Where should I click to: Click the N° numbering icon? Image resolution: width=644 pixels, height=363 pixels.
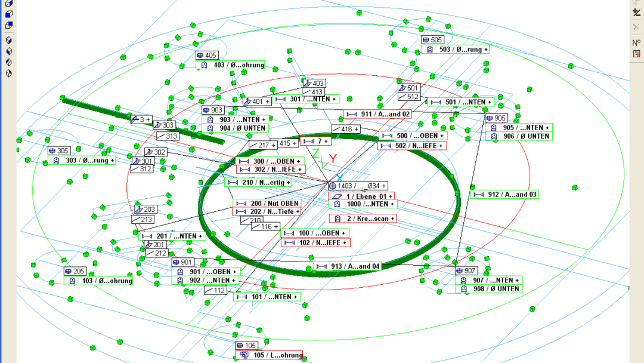point(636,42)
